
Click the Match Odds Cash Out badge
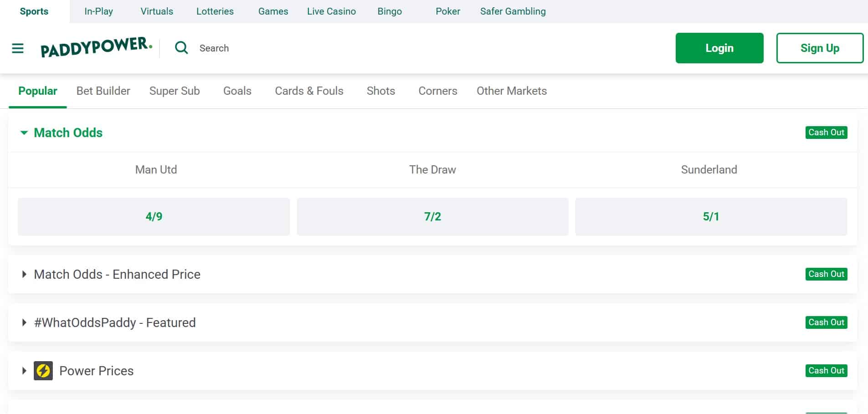point(826,133)
